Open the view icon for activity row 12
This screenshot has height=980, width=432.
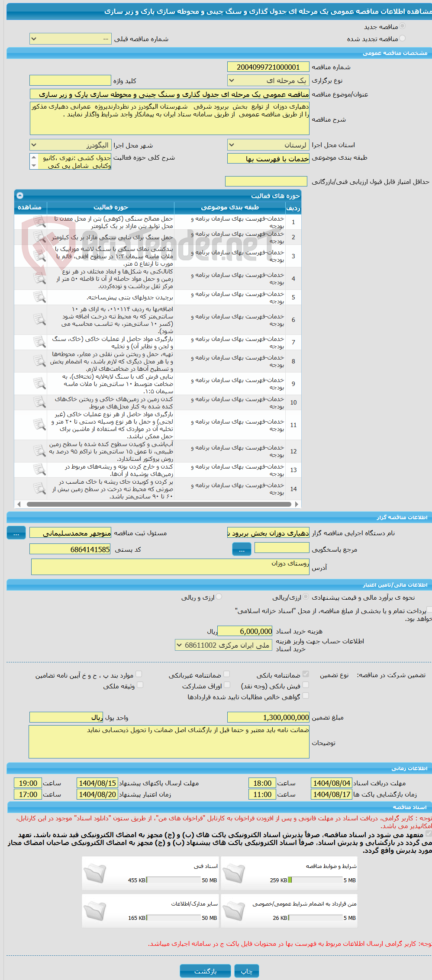[x=39, y=451]
